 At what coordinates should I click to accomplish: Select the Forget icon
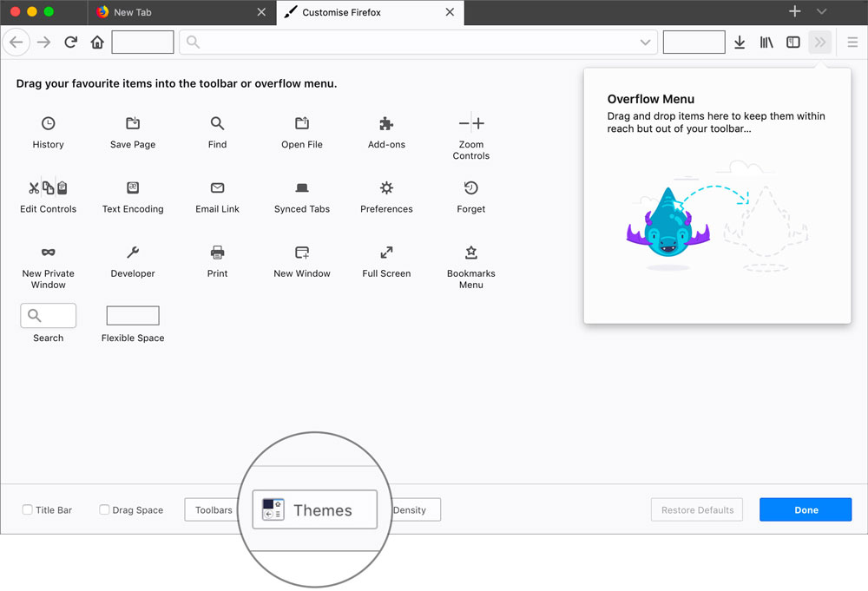[x=470, y=188]
